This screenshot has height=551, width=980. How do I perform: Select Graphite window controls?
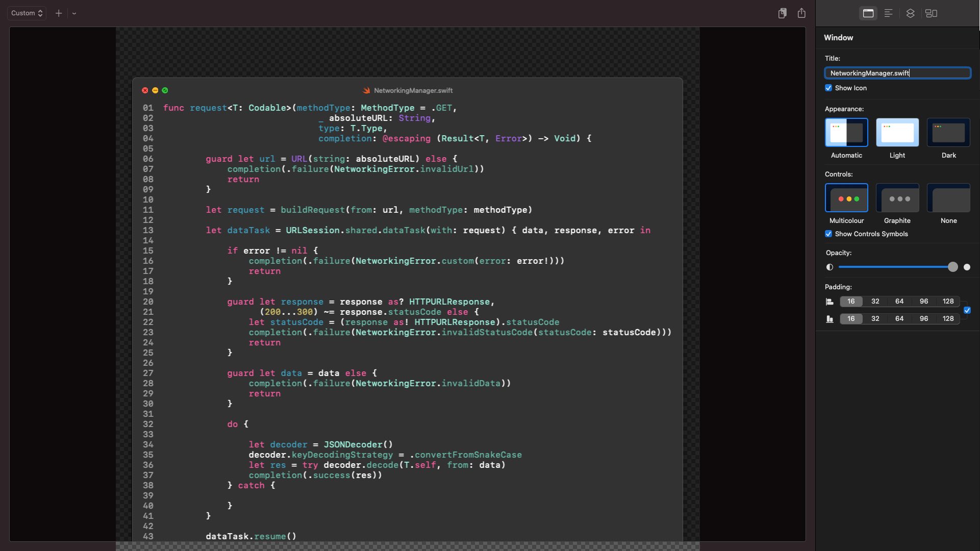897,198
